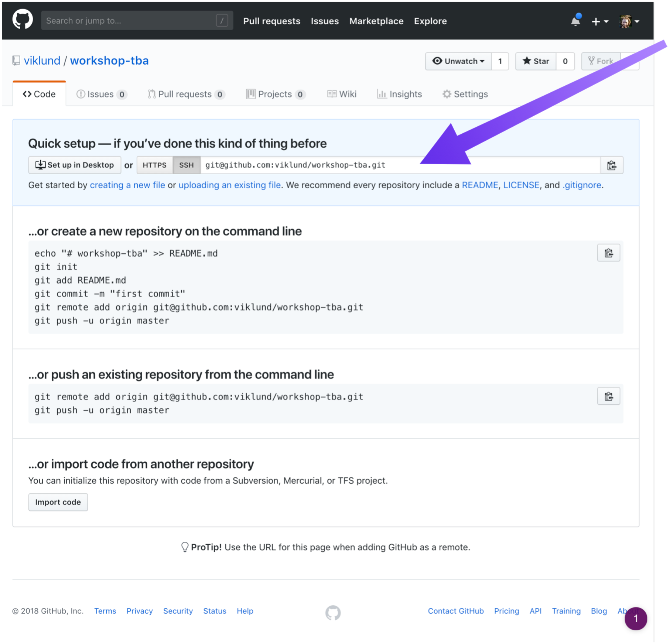Open the Status footer link
The image size is (670, 644).
pos(215,611)
